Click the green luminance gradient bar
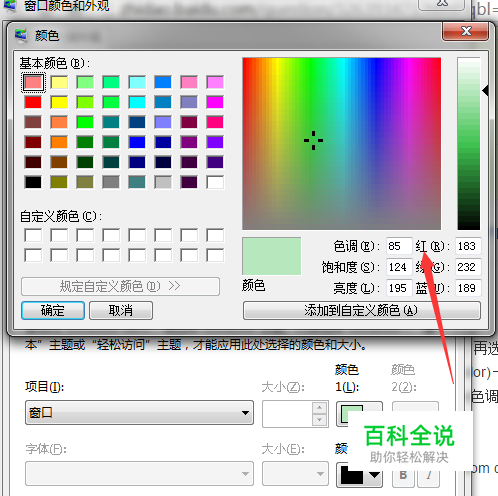Screen dimensions: 498x496 469,143
